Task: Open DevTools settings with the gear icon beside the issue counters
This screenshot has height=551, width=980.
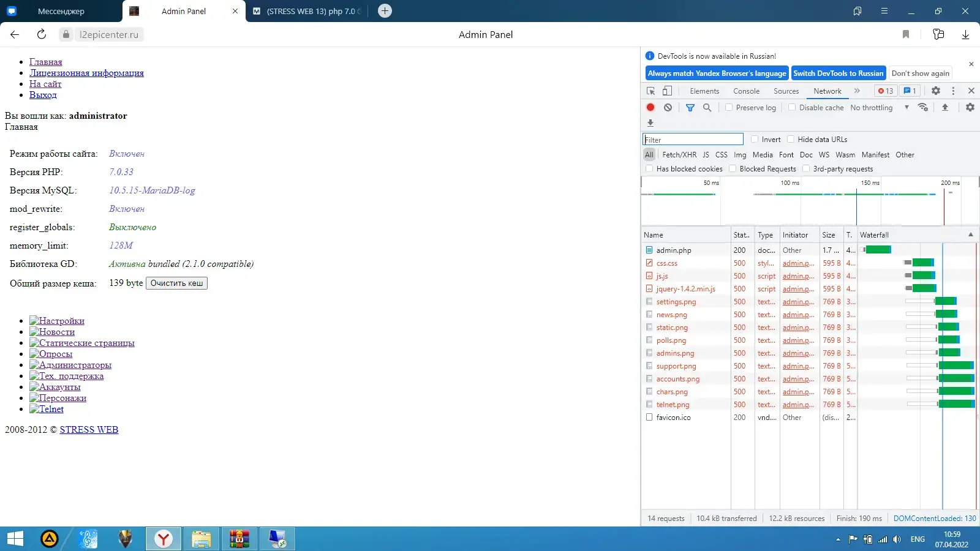Action: point(936,91)
